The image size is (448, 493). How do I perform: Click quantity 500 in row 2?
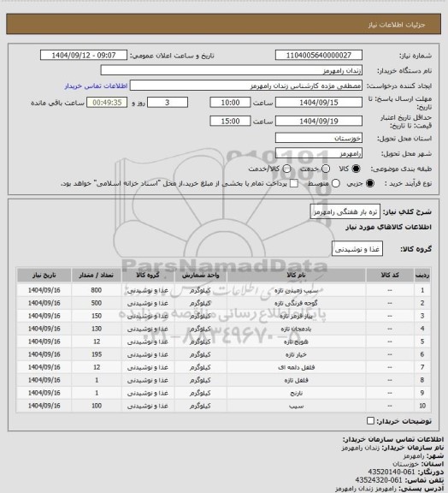coord(97,303)
